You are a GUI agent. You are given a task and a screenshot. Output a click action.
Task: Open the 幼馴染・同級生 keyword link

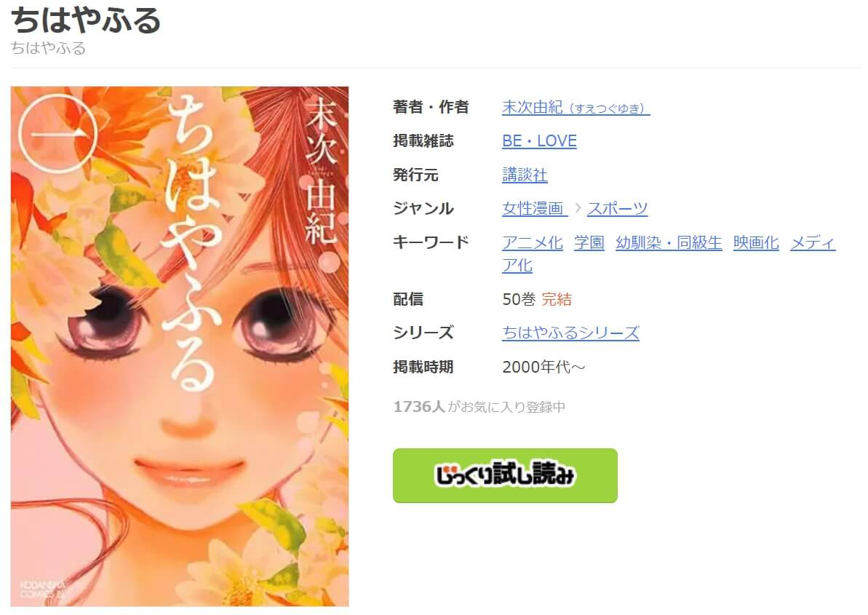(669, 242)
